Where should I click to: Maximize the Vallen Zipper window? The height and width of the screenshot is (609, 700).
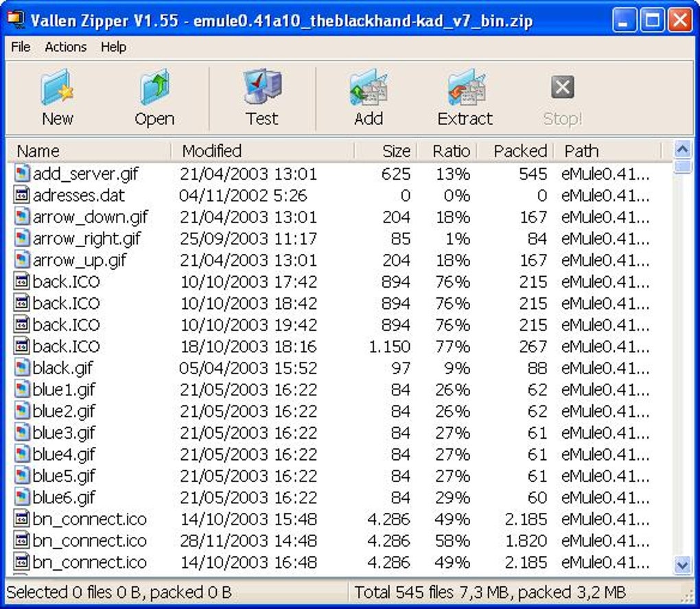652,21
